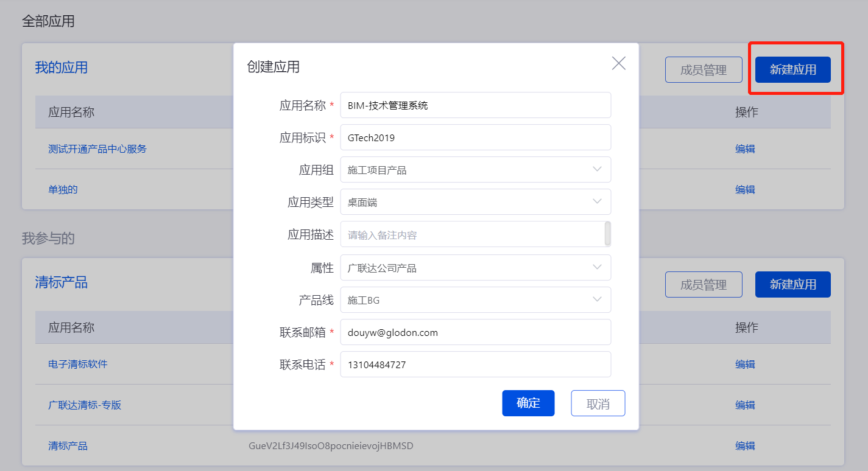Screen dimensions: 868x471
Task: Open the 应用类型 dropdown
Action: (475, 202)
